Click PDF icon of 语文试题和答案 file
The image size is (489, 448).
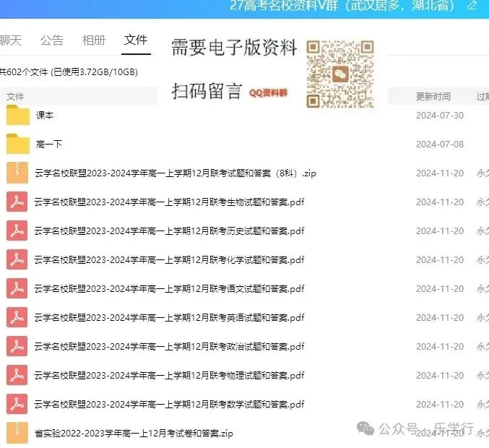point(17,288)
